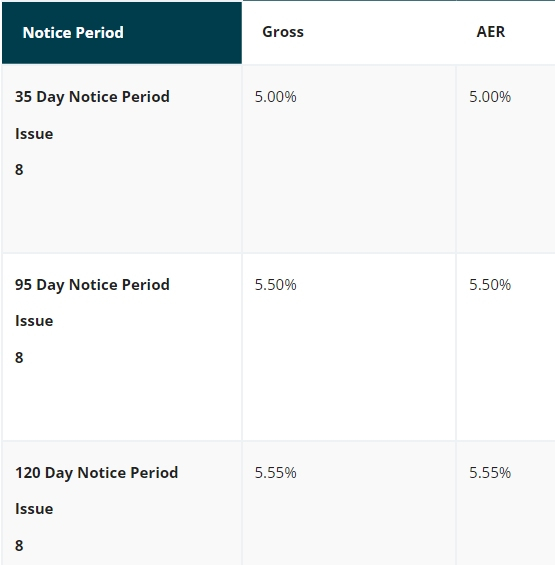Click issue number 8 in 35 Day row
The width and height of the screenshot is (555, 565).
pos(19,170)
